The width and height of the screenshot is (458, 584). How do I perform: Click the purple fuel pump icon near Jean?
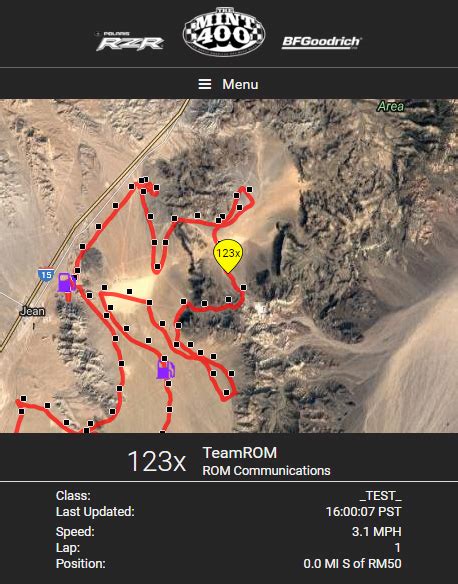tap(66, 282)
